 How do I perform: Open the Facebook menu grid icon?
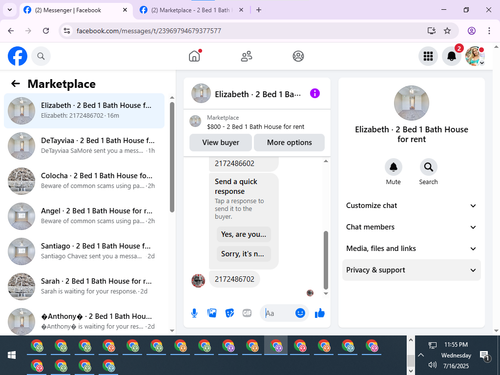428,56
